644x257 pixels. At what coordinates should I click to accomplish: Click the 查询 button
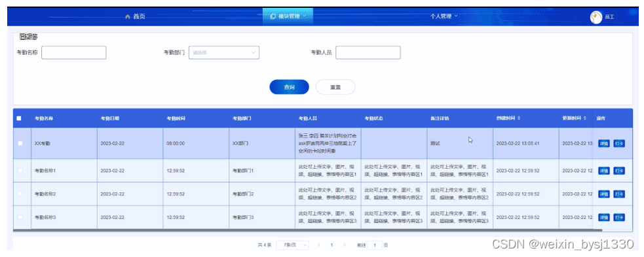tap(289, 87)
